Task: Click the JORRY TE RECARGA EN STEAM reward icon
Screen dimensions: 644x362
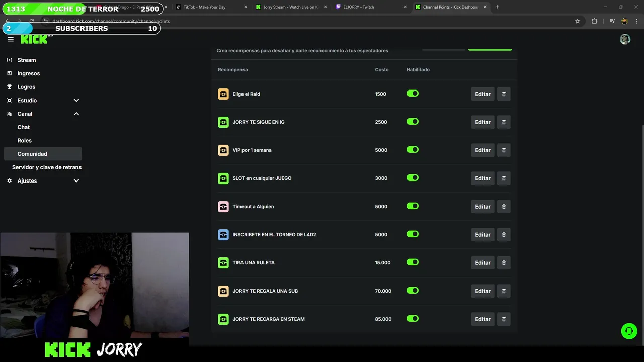Action: click(223, 319)
